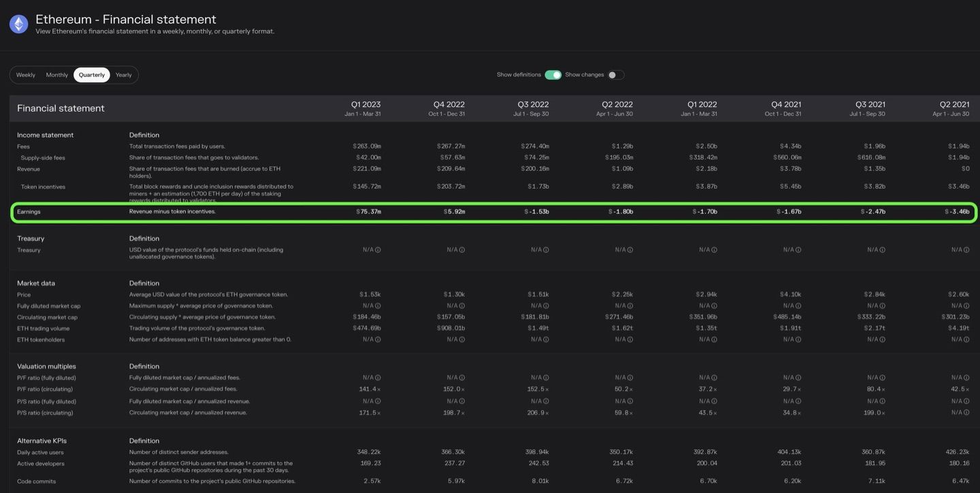This screenshot has width=980, height=493.
Task: Show info for P/S ratio (fully diluted) Q1 2023
Action: (x=378, y=401)
